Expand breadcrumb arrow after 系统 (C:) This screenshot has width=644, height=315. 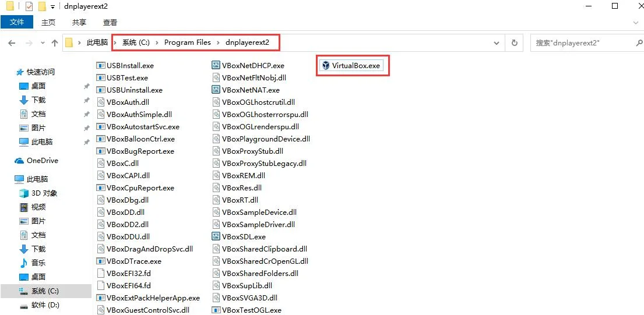tap(157, 43)
